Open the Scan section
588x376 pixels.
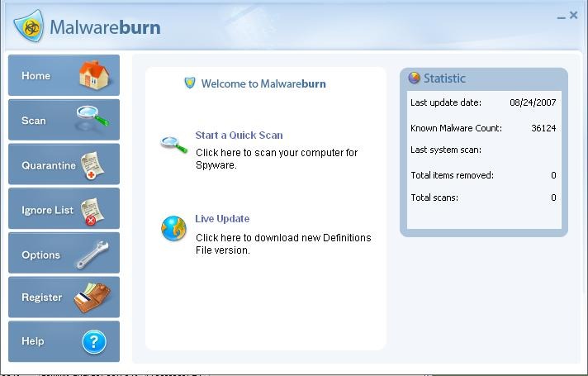tap(64, 120)
